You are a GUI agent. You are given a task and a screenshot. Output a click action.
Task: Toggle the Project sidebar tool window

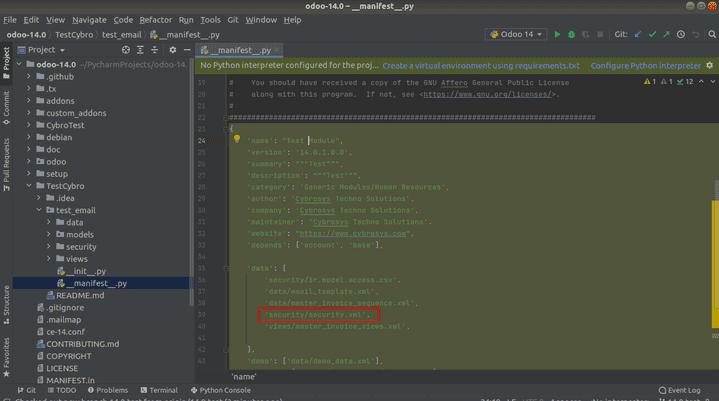(6, 63)
